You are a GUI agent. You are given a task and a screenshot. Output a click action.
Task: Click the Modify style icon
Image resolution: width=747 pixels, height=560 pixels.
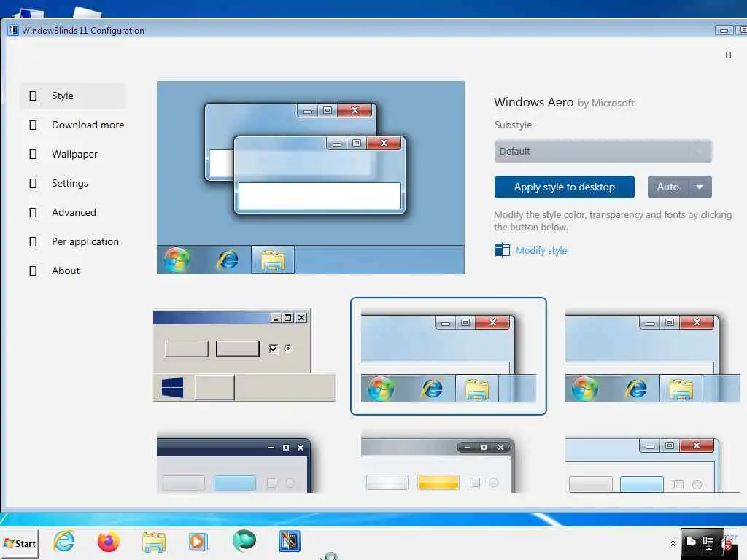(502, 250)
